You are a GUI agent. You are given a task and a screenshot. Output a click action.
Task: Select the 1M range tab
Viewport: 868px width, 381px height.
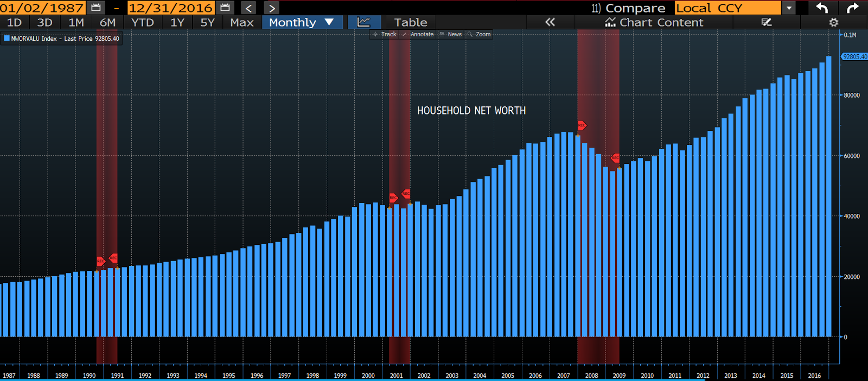[x=76, y=22]
